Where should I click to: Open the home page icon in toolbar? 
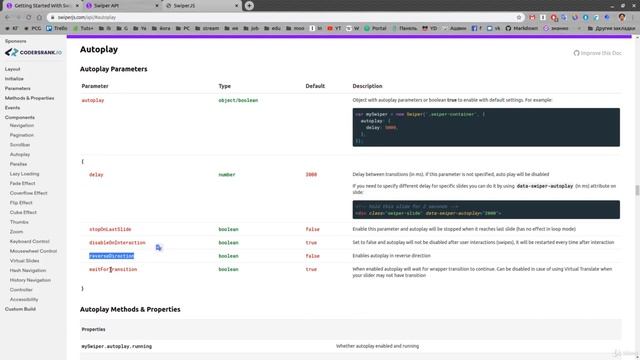[x=39, y=18]
